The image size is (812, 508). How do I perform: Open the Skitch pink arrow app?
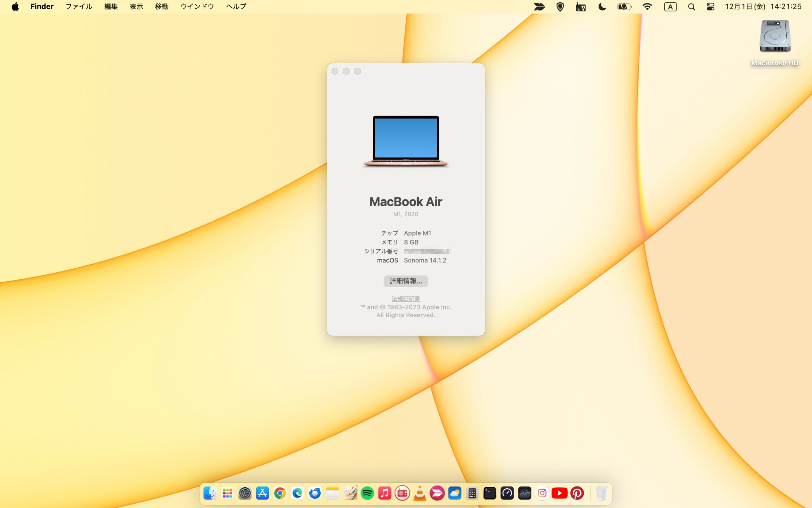(x=437, y=493)
